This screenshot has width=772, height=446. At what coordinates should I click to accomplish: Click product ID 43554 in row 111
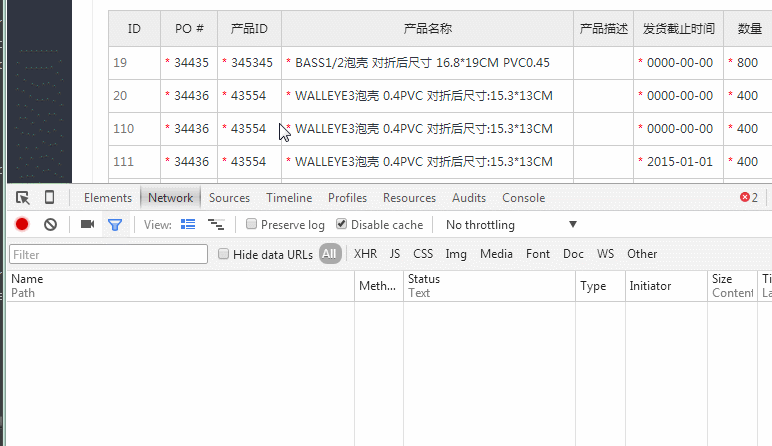point(250,161)
